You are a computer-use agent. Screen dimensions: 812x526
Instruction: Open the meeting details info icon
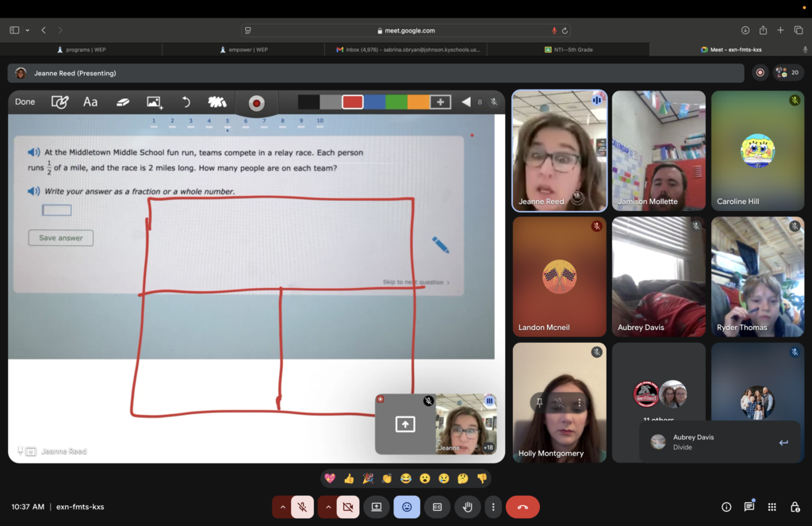pos(726,507)
